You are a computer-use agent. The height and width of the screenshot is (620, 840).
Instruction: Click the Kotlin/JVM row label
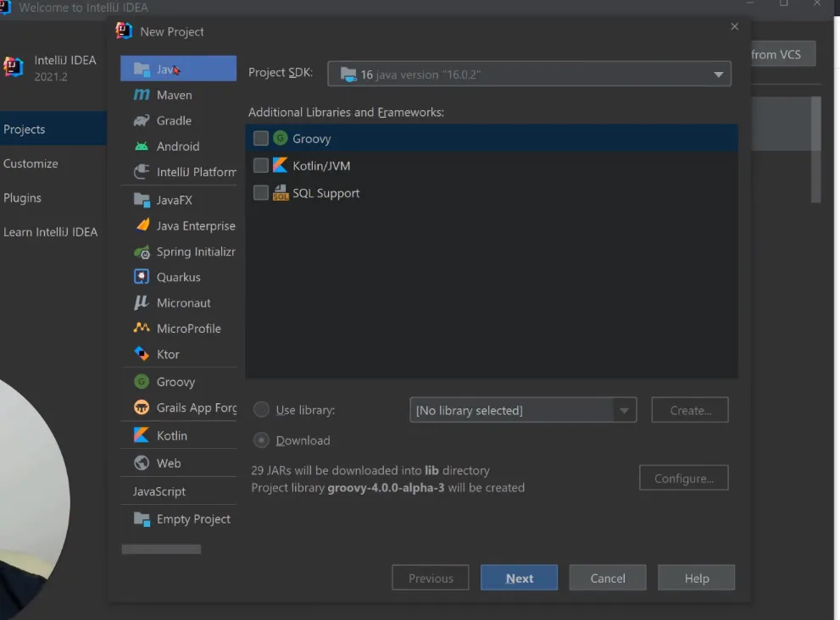(321, 165)
